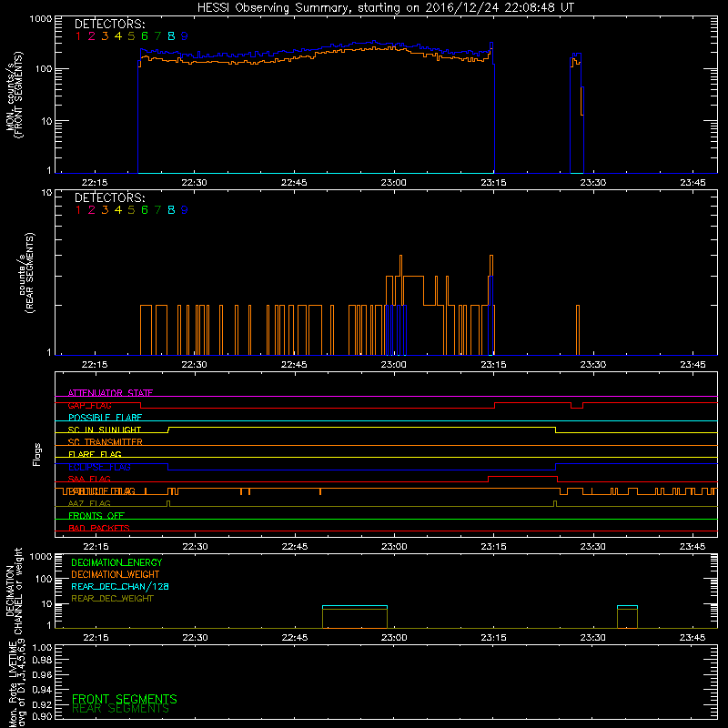
Task: Click the SC_TRANSMITTER flag label
Action: point(106,442)
